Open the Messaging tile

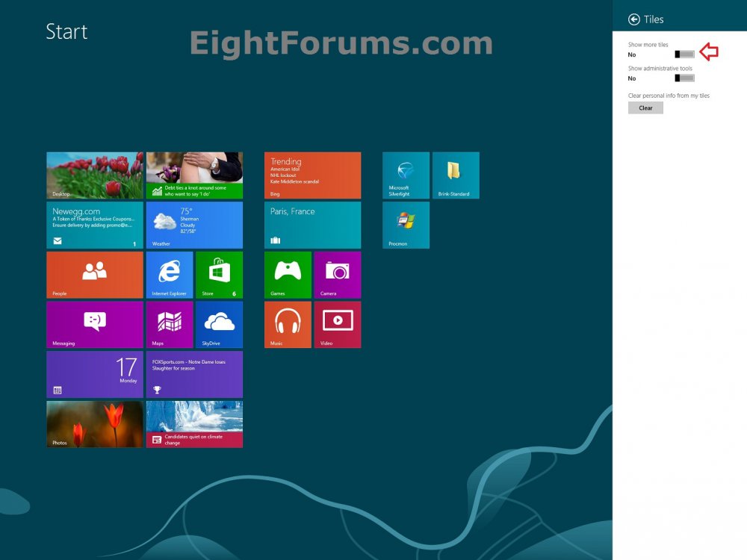[95, 324]
